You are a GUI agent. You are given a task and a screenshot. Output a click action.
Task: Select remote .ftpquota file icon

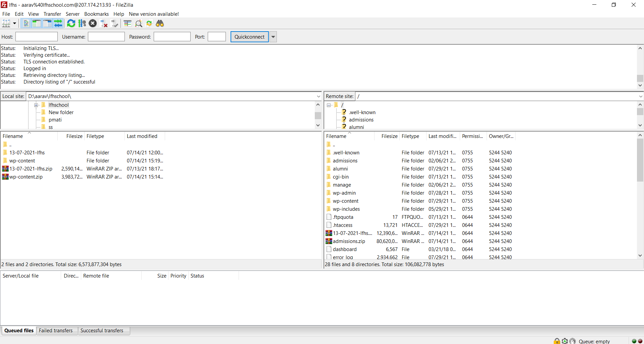coord(329,217)
